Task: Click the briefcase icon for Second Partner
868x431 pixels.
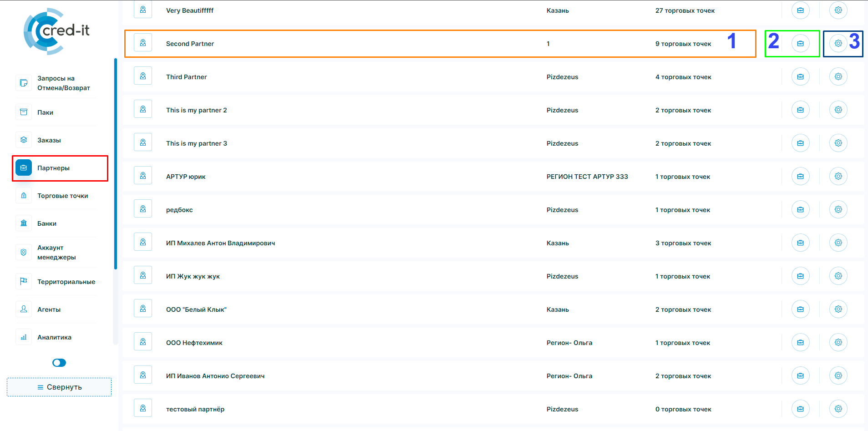Action: click(800, 44)
